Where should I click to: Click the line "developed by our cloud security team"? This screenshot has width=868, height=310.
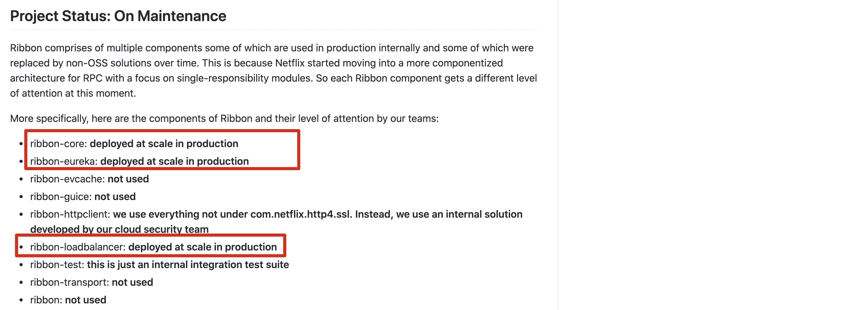119,229
